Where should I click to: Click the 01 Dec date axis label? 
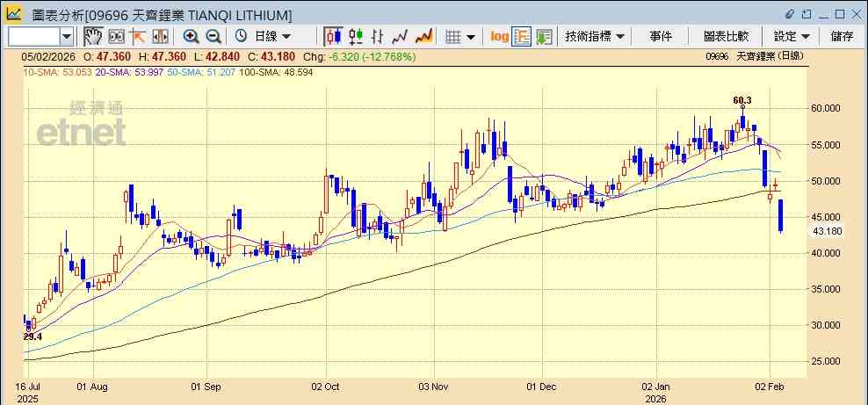click(x=543, y=387)
